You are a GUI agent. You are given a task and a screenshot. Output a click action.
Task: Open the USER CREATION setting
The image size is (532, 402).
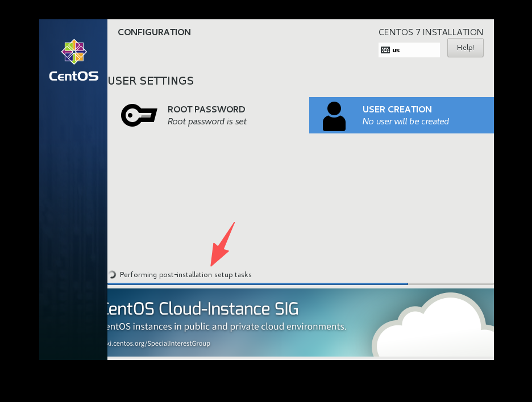[401, 115]
